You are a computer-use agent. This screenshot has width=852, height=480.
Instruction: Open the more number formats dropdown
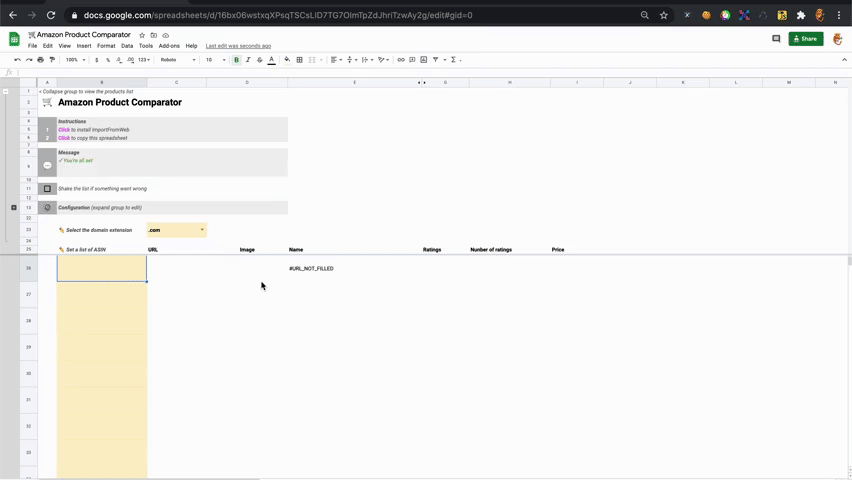tap(143, 60)
